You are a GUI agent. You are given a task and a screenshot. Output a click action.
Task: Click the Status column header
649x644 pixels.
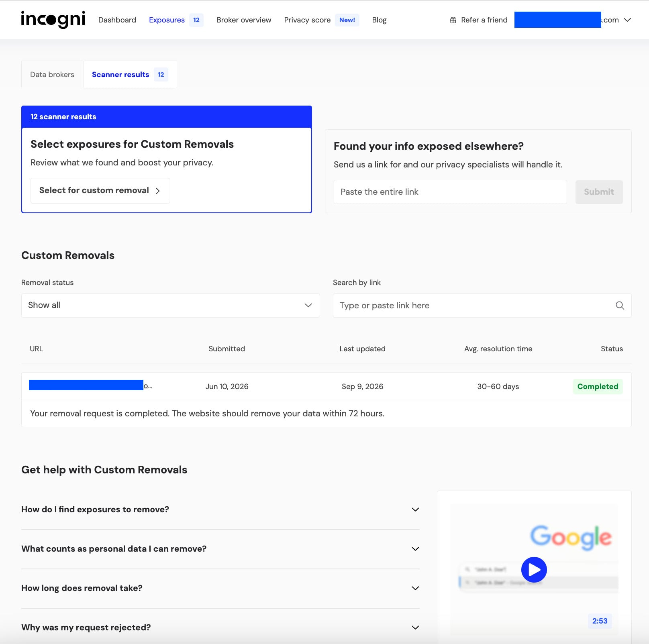612,349
